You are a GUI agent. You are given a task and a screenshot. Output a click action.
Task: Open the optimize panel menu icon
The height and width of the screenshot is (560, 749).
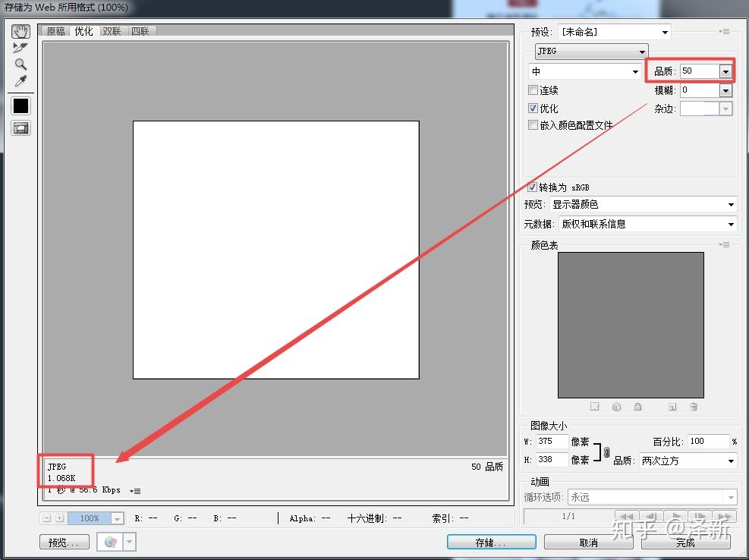(x=725, y=32)
